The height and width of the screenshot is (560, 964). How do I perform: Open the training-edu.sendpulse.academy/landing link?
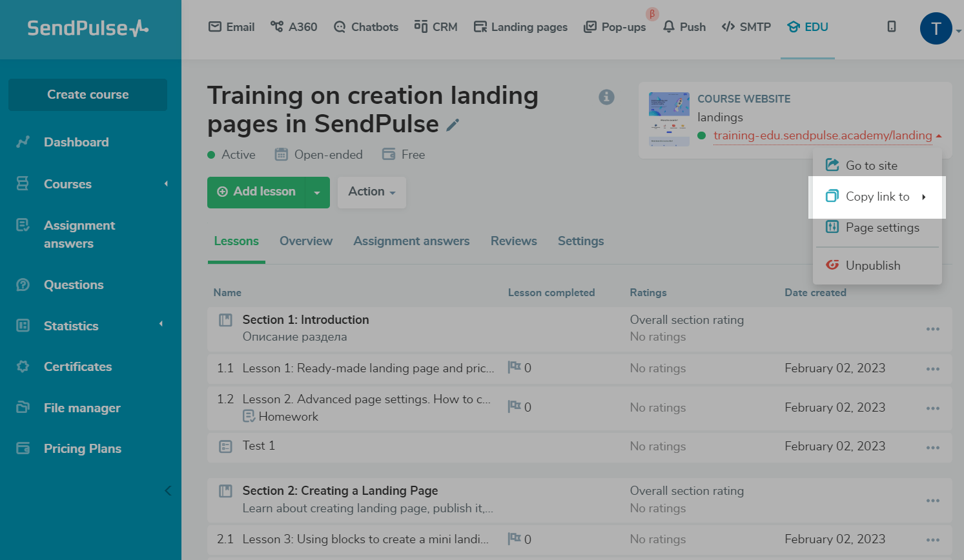tap(822, 135)
